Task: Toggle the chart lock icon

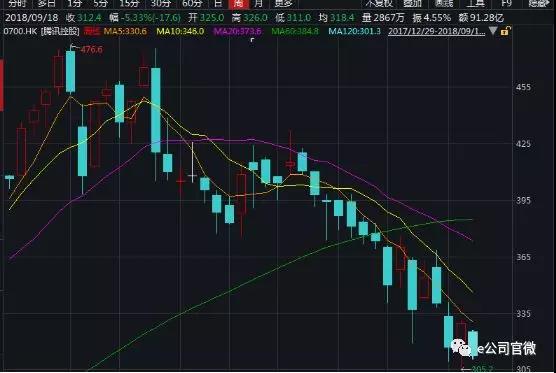Action: [505, 31]
